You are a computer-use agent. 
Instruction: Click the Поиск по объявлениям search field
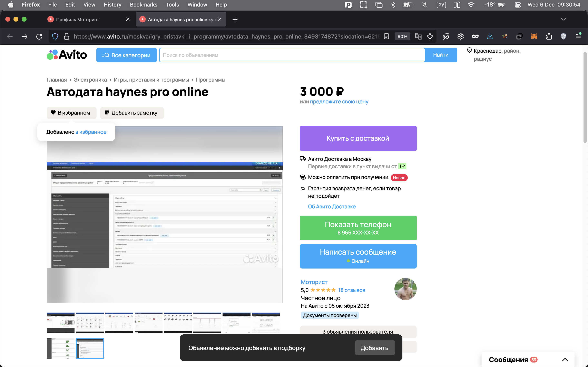click(292, 55)
